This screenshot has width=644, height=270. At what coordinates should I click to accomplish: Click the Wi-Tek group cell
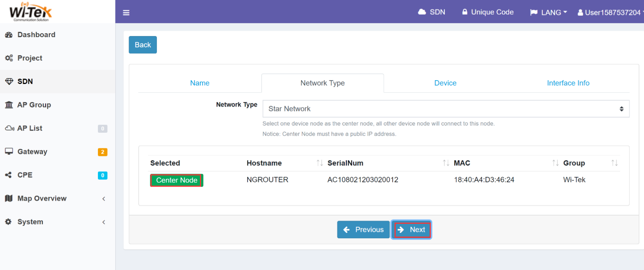pyautogui.click(x=574, y=180)
